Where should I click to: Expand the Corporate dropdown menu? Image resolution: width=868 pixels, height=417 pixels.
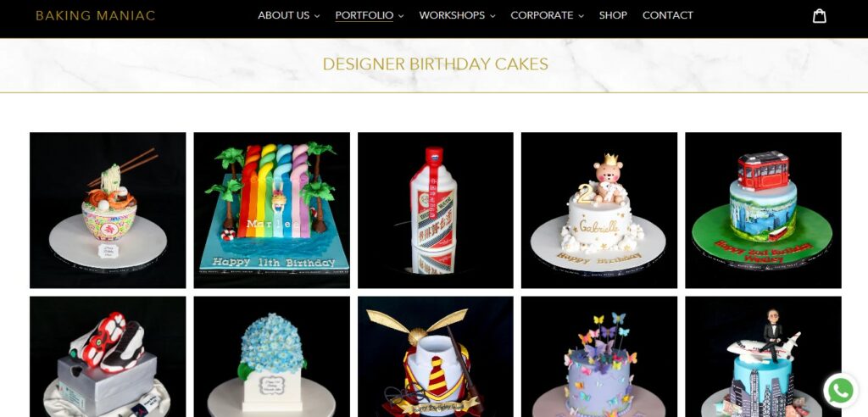coord(547,15)
